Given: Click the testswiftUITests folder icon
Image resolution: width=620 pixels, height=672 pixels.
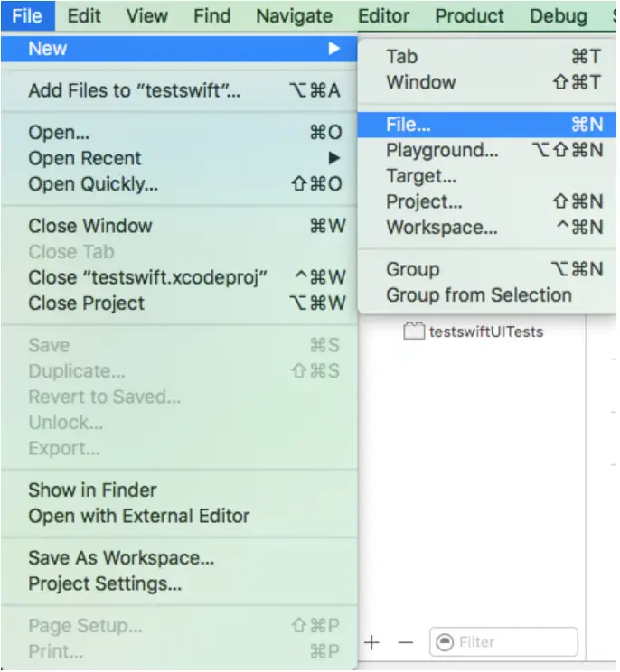Looking at the screenshot, I should 414,331.
